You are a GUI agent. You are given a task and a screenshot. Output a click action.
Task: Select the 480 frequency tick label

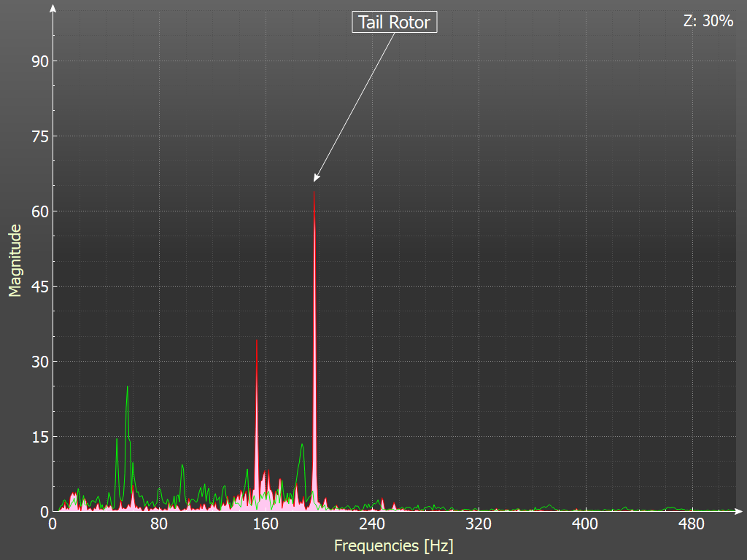point(692,524)
